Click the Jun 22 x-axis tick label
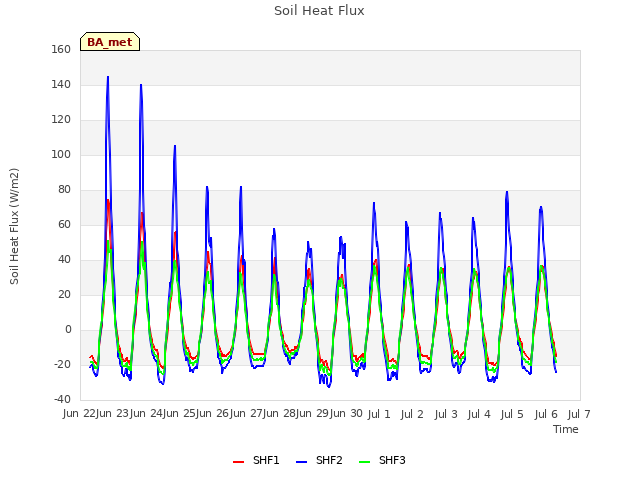 [x=80, y=414]
